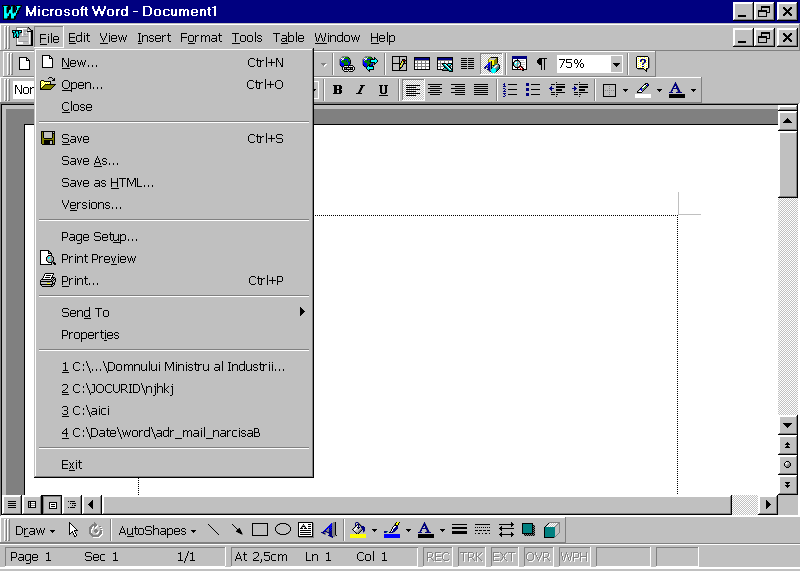Click the New blank document toolbar icon
The height and width of the screenshot is (571, 800).
[24, 64]
